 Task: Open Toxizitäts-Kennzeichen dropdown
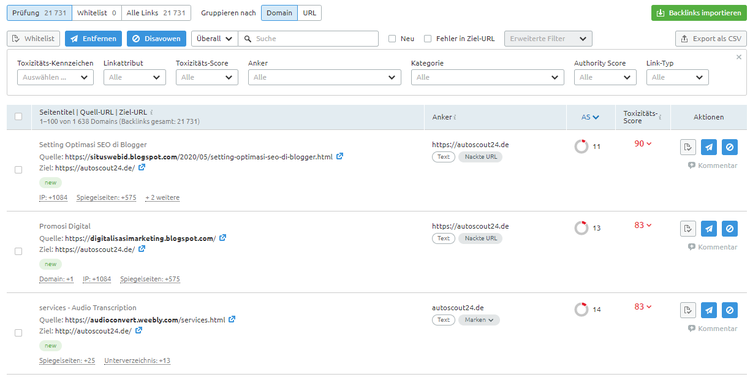point(55,77)
